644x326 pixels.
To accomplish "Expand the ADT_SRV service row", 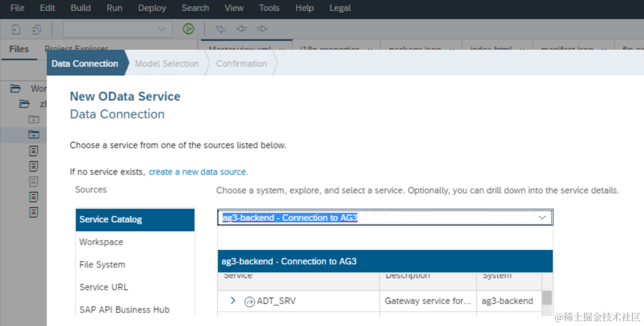I will coord(233,301).
